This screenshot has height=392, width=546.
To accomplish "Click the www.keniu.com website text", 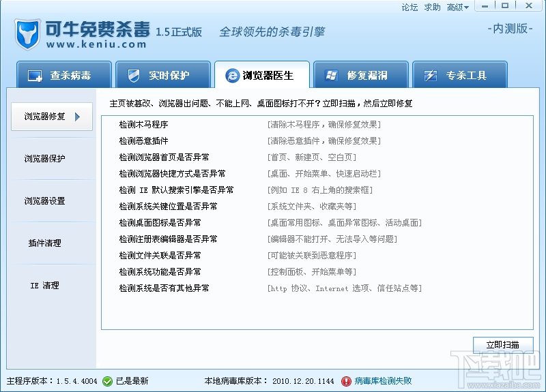I will click(96, 44).
